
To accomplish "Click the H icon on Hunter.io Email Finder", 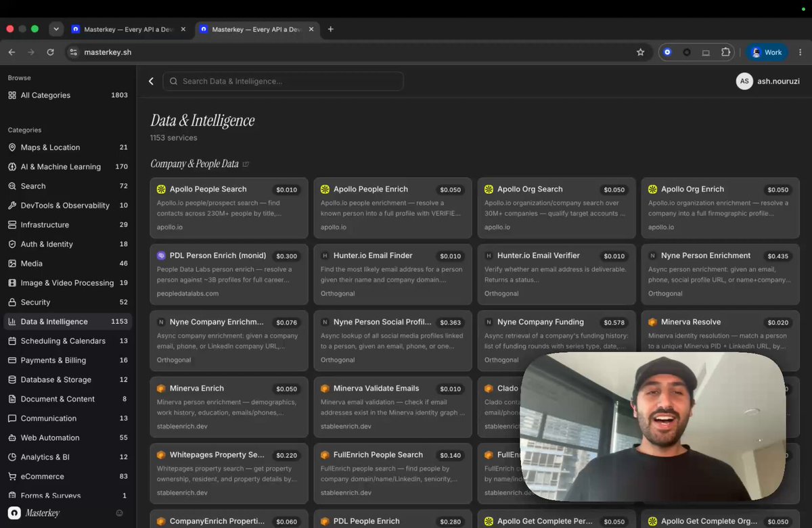I will coord(325,256).
